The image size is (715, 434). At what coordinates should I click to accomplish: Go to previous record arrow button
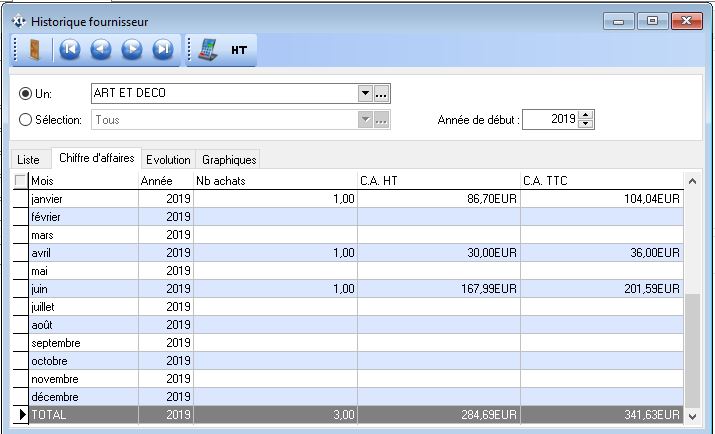point(100,50)
